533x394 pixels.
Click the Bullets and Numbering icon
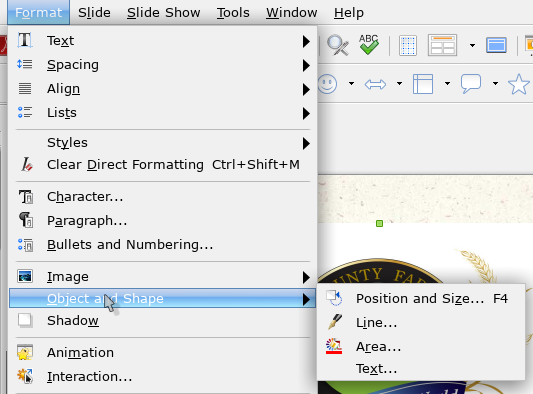(x=25, y=245)
